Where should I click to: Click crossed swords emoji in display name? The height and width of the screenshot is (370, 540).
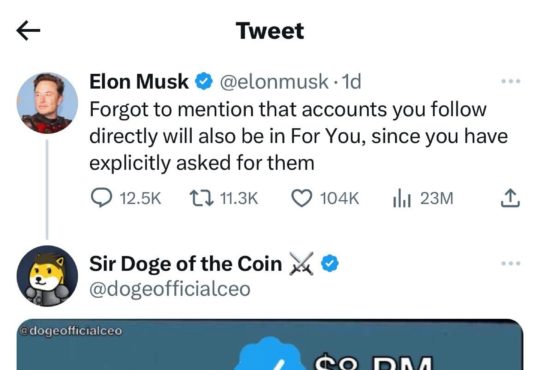(x=301, y=264)
